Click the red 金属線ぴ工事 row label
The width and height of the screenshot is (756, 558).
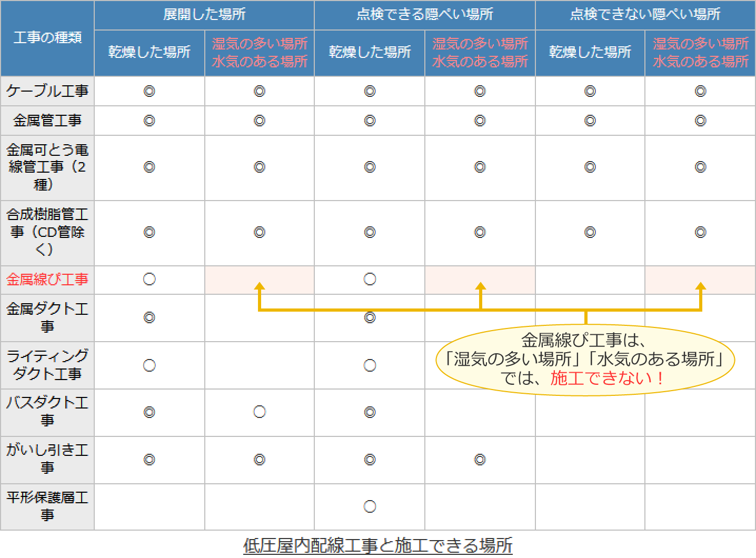tap(47, 280)
